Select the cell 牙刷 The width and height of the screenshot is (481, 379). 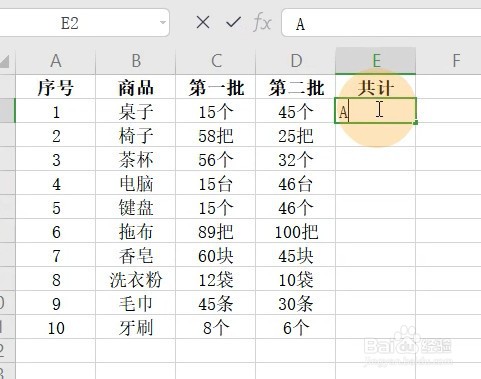point(136,327)
